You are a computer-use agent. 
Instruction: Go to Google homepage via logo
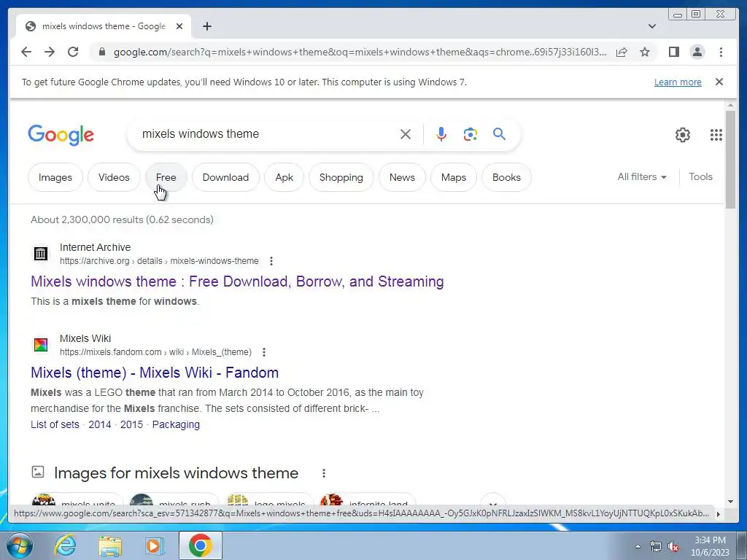pyautogui.click(x=61, y=135)
